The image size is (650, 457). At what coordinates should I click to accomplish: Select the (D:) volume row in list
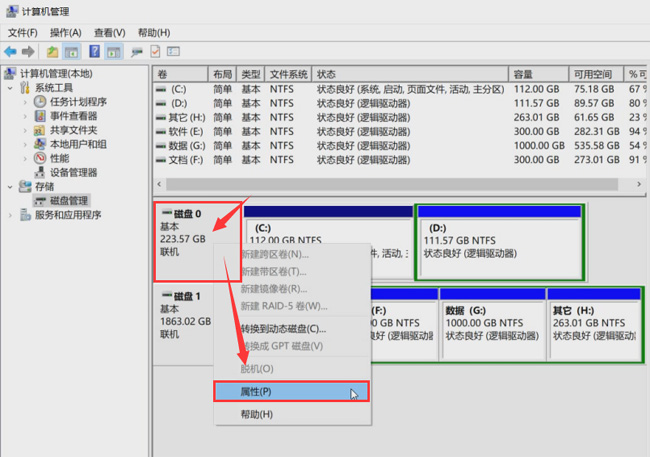pos(400,103)
